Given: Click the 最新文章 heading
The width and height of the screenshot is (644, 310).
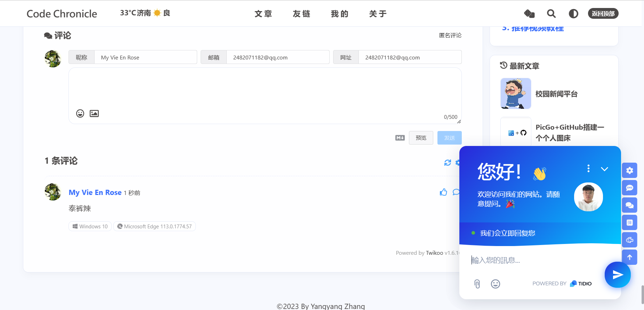Looking at the screenshot, I should pos(524,66).
